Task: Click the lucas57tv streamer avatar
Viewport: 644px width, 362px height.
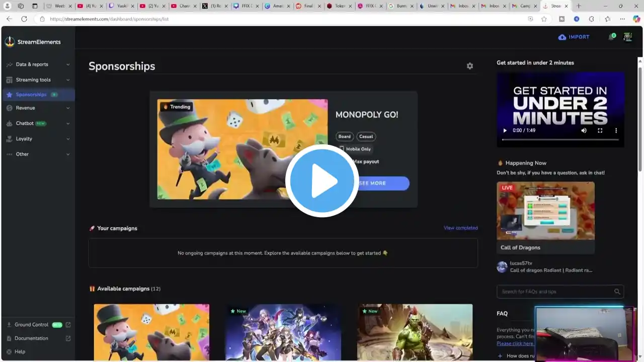Action: pos(502,267)
